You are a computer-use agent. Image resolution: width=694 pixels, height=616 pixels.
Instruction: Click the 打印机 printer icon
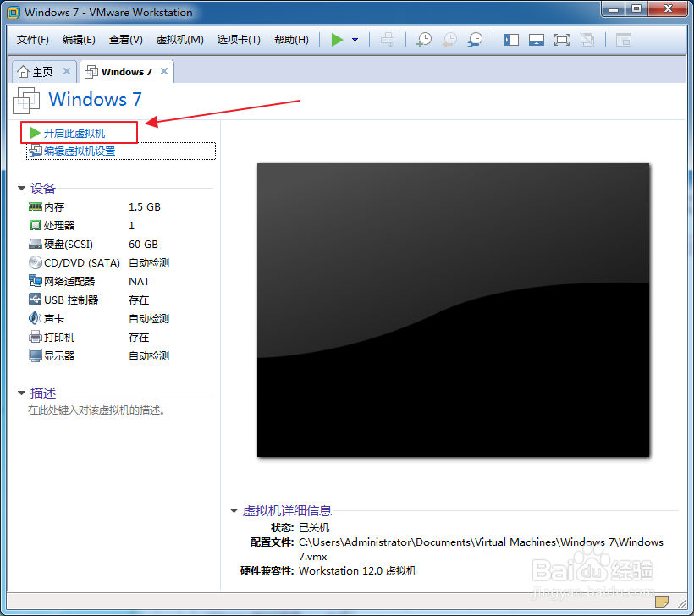(35, 337)
